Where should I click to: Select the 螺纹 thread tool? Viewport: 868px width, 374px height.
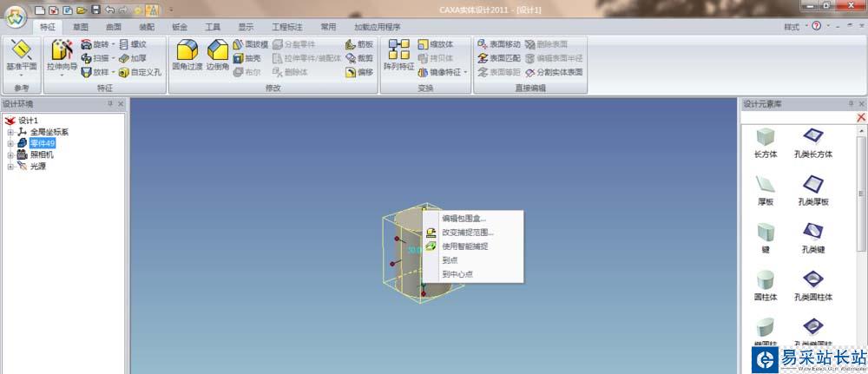[x=132, y=44]
